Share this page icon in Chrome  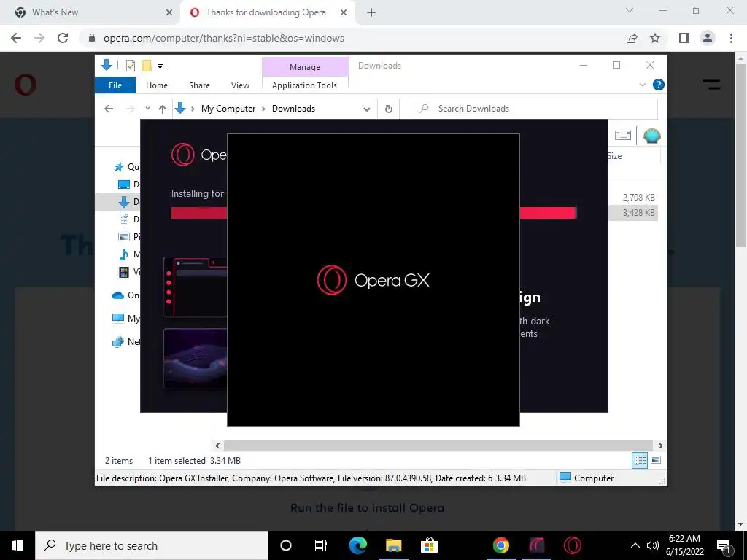(x=632, y=38)
